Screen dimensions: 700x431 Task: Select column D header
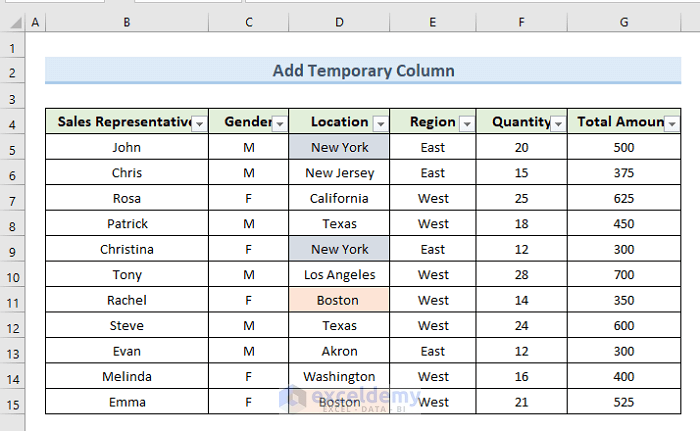340,23
